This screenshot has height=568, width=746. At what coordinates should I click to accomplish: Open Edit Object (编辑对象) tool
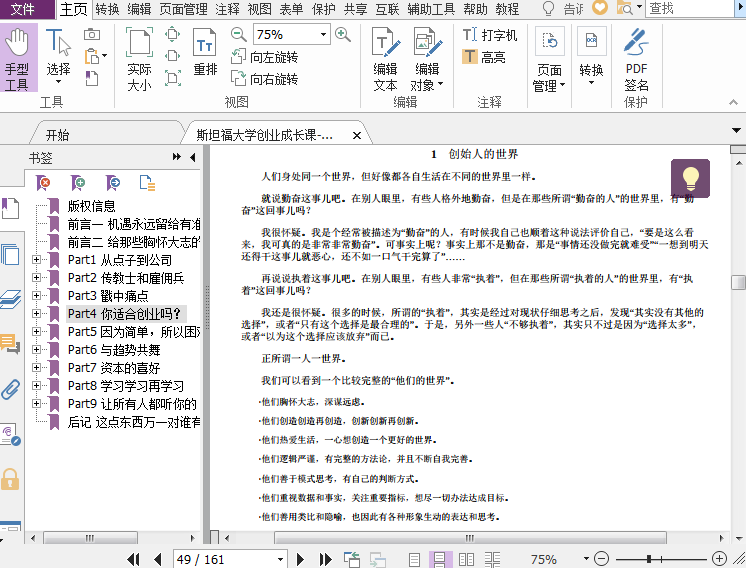tap(427, 59)
